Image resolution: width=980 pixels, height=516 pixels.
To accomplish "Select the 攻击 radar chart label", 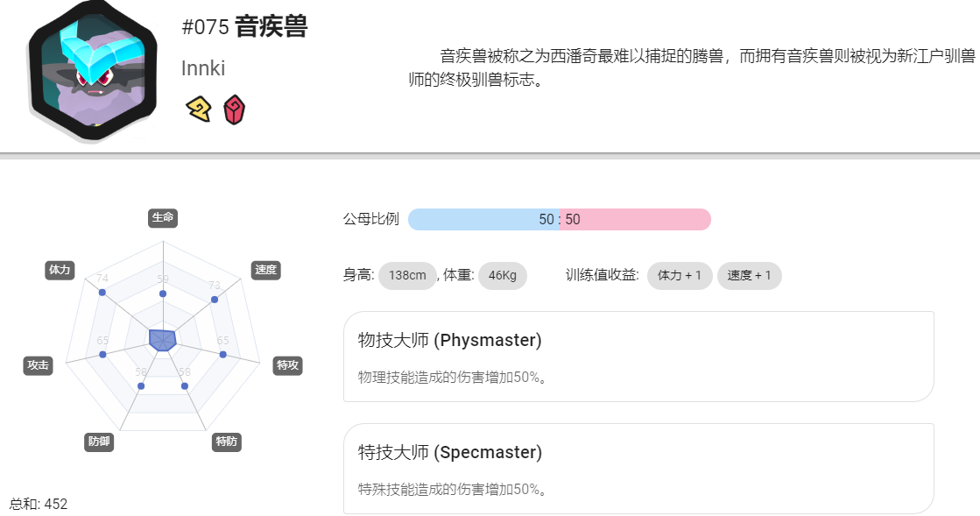I will point(38,365).
